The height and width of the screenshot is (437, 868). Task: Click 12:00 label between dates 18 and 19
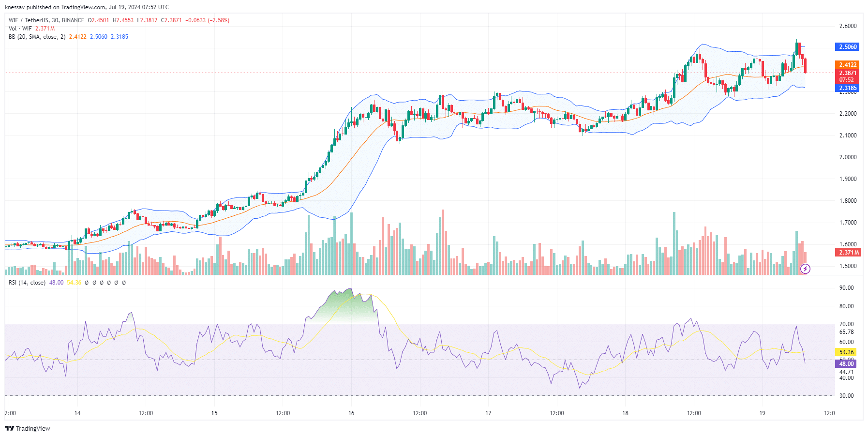click(x=693, y=413)
